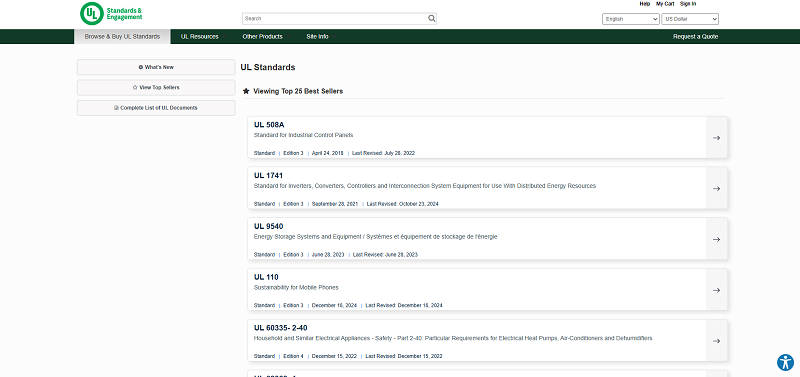Click 'Standard for Industrial Control Panels' description
Viewport: 800px width, 377px height.
click(x=303, y=135)
